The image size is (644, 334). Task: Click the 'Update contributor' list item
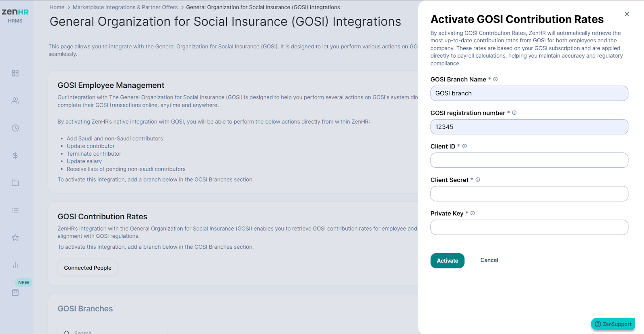coord(91,146)
